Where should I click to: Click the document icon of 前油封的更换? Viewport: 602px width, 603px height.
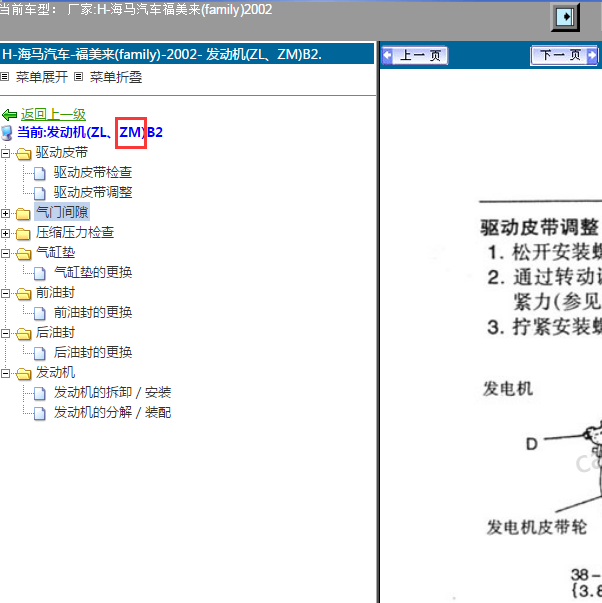point(40,313)
